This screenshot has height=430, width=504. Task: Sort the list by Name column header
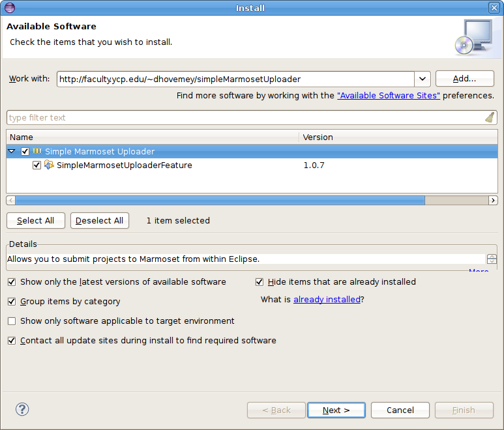pos(153,137)
